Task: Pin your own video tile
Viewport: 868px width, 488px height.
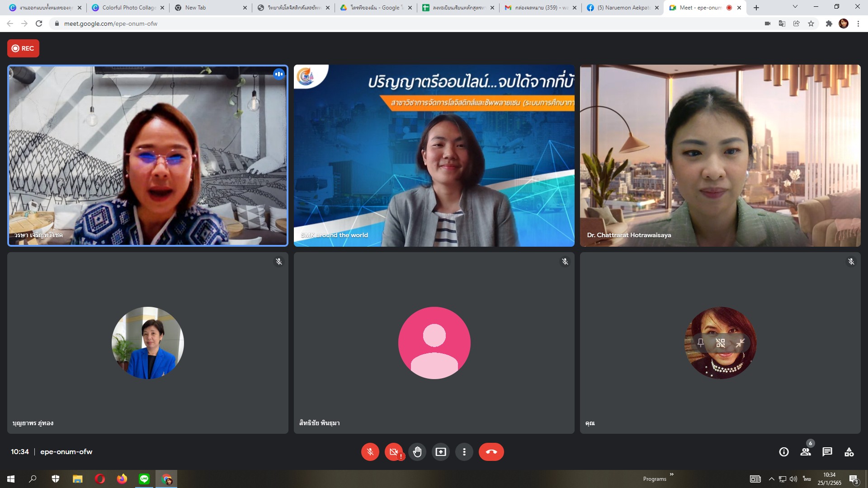Action: click(700, 343)
